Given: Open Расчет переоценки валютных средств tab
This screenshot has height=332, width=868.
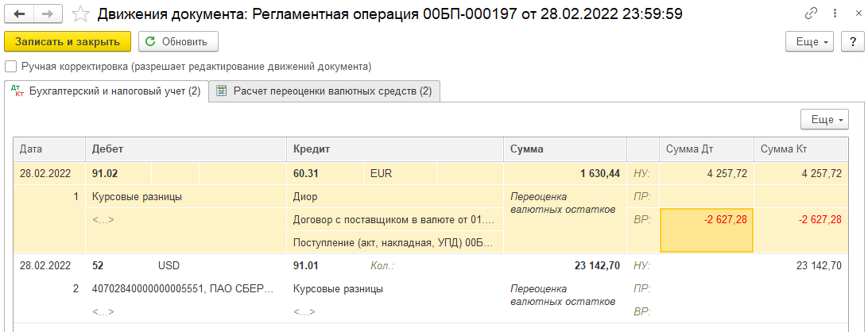Looking at the screenshot, I should (324, 91).
